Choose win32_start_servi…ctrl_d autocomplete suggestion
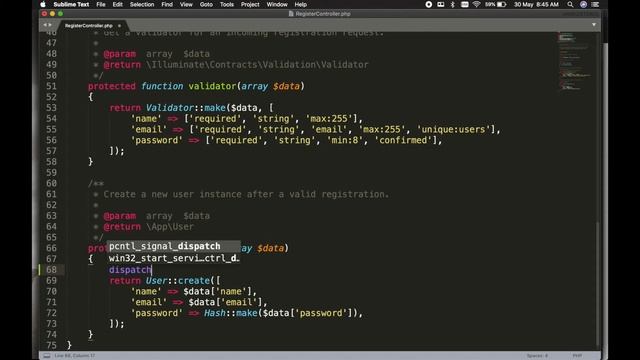The height and width of the screenshot is (360, 640). 174,258
